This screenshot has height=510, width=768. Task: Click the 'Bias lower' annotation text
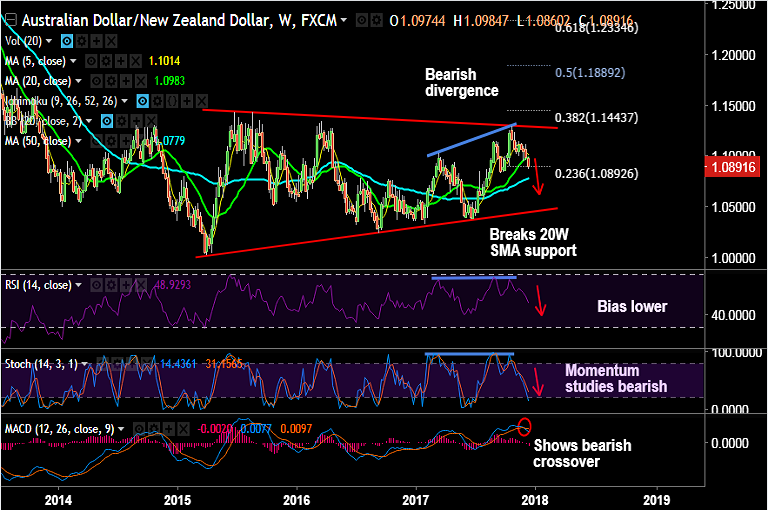pos(632,307)
